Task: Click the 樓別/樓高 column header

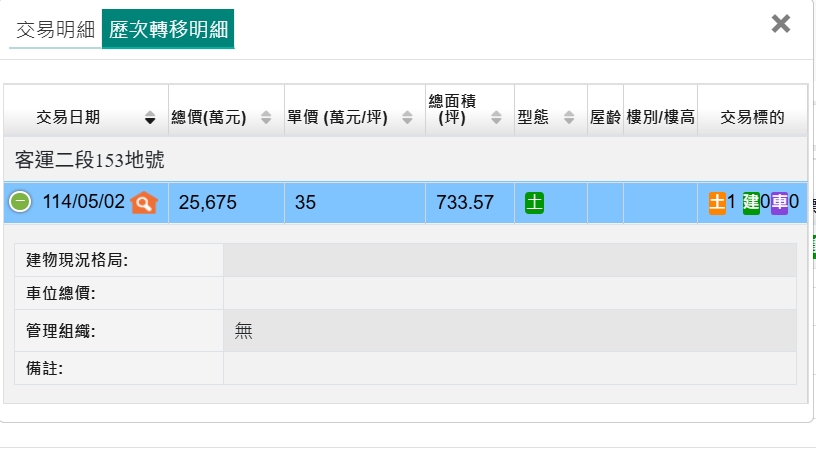Action: 660,117
